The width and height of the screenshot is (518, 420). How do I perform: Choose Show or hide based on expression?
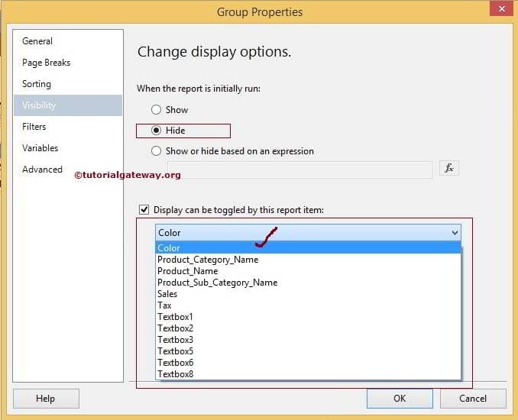(x=156, y=151)
